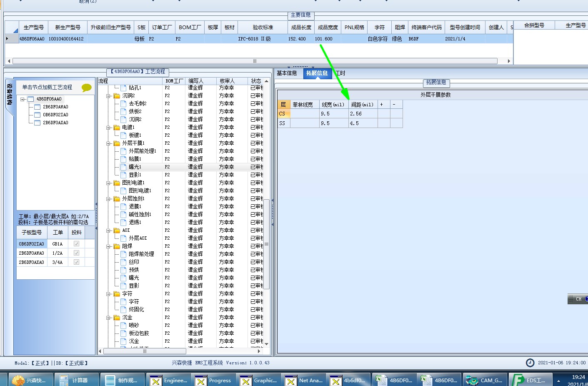Select the 板边包胶 process step
588x386 pixels.
click(139, 333)
